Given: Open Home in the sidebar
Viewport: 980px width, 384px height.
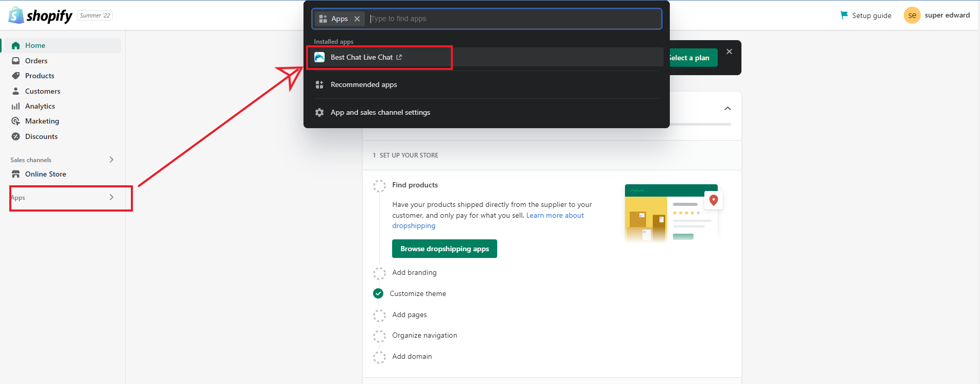Looking at the screenshot, I should (62, 45).
